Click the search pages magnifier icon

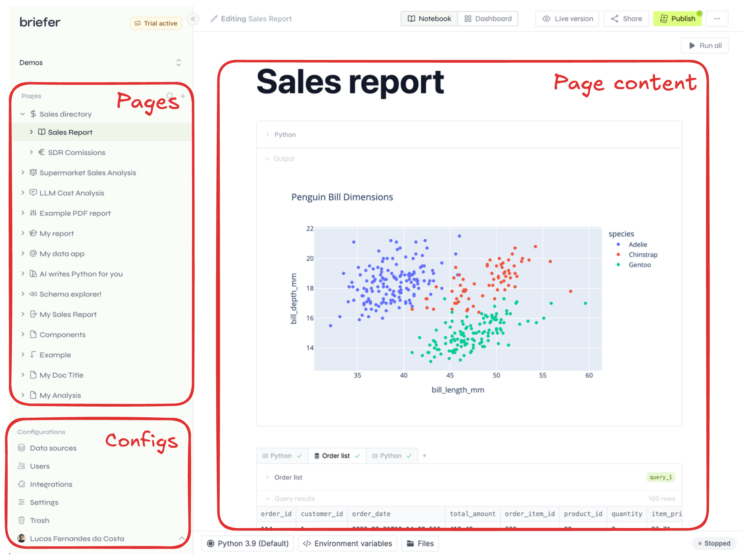coord(170,96)
